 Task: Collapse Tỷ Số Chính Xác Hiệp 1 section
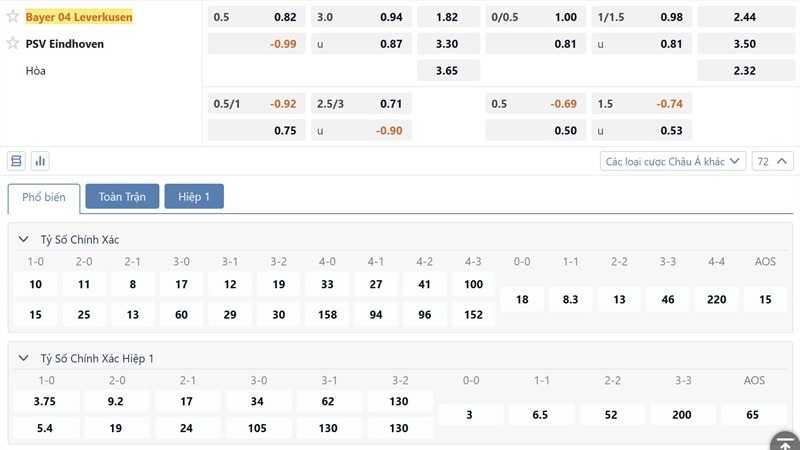click(23, 358)
